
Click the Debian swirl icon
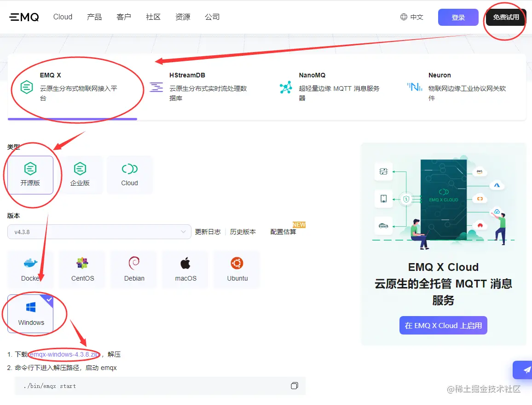134,263
